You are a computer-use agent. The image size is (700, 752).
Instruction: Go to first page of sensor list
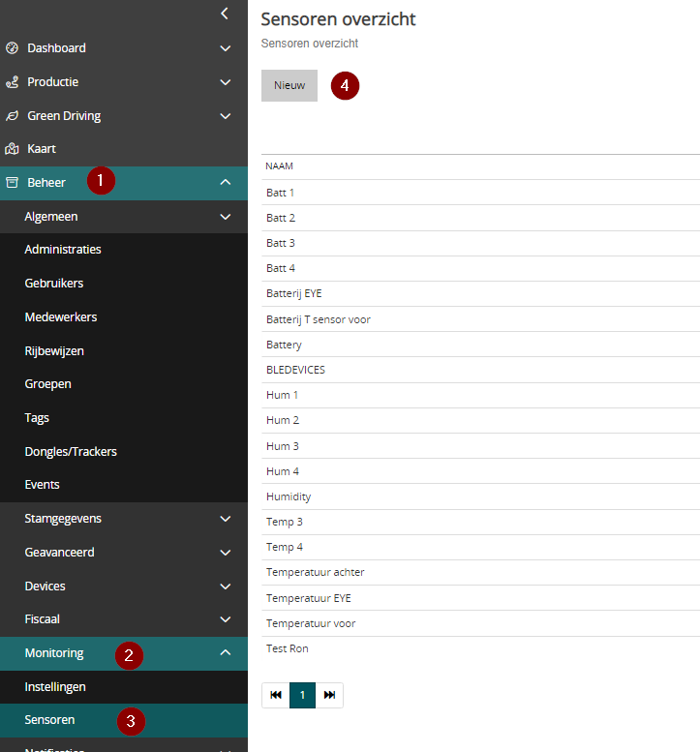click(x=276, y=695)
